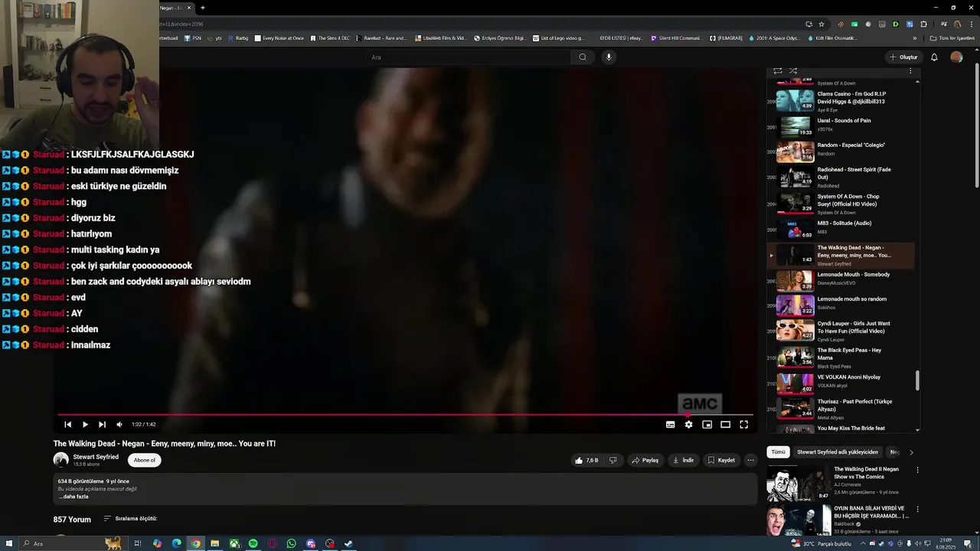Image resolution: width=980 pixels, height=551 pixels.
Task: Enter fullscreen mode in the player
Action: [x=743, y=425]
